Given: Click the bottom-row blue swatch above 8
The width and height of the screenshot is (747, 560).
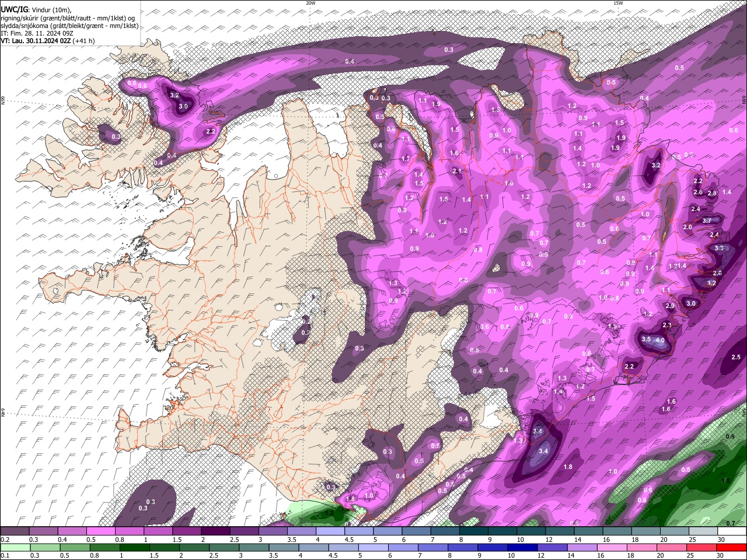Looking at the screenshot, I should click(x=462, y=548).
